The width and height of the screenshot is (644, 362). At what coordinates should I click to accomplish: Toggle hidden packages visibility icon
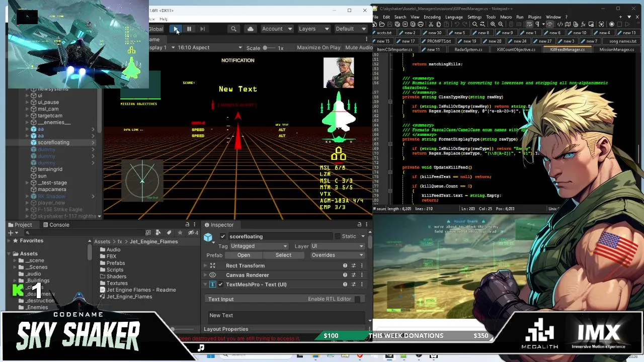193,233
